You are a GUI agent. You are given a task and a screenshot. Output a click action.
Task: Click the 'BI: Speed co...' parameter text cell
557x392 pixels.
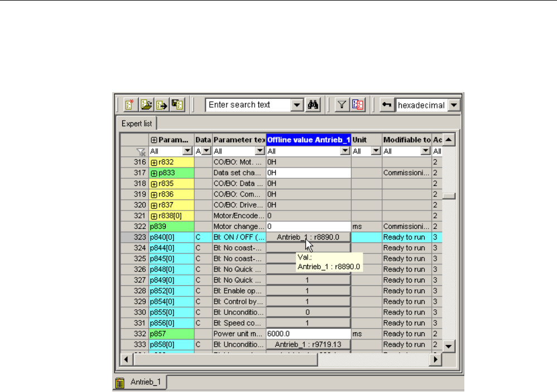tap(239, 323)
